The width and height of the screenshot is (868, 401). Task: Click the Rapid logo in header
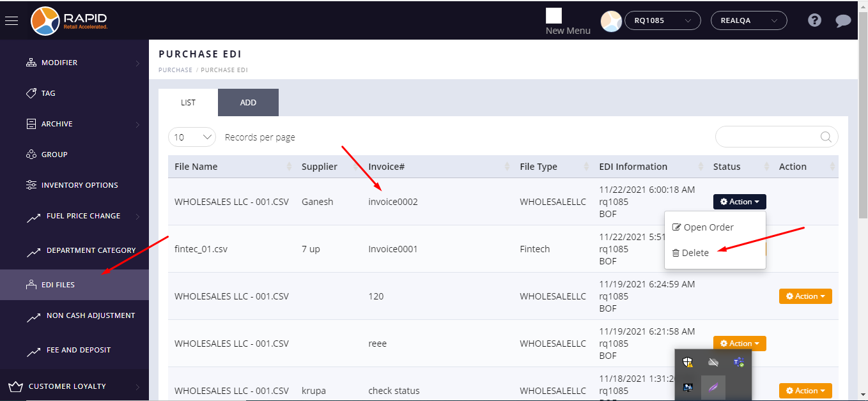[69, 20]
